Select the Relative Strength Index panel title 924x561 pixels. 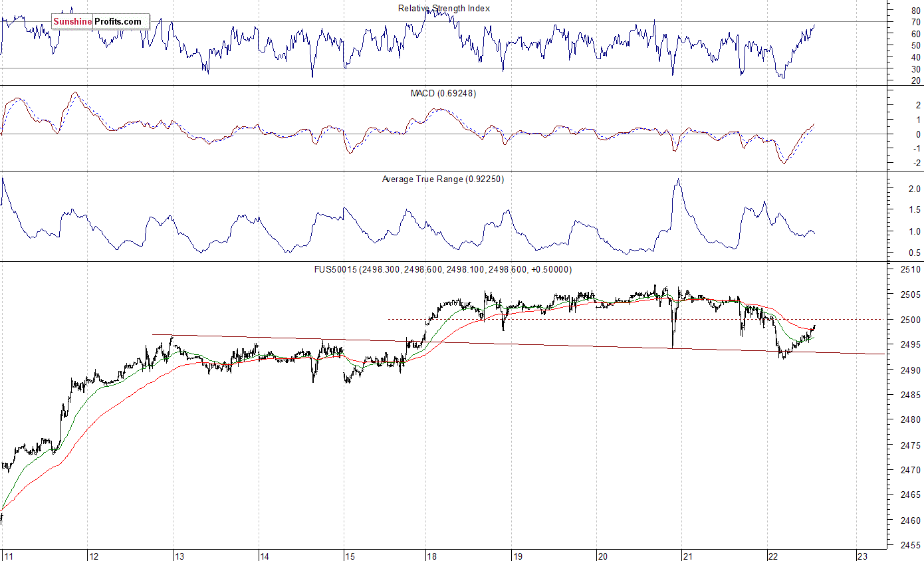pyautogui.click(x=444, y=8)
